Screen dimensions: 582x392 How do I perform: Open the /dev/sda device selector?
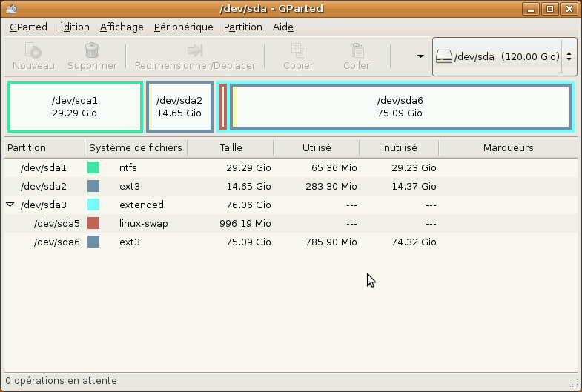click(504, 56)
